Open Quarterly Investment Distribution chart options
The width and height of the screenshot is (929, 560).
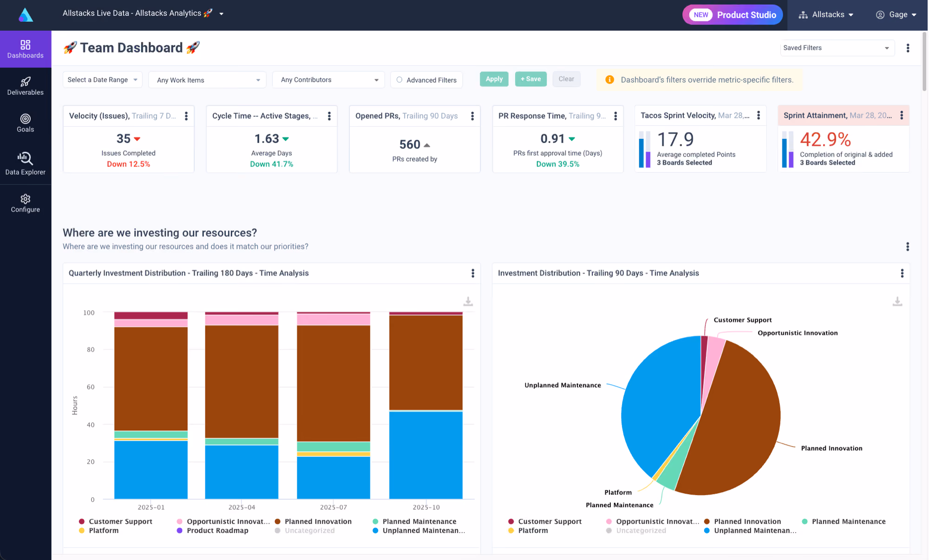pyautogui.click(x=473, y=273)
